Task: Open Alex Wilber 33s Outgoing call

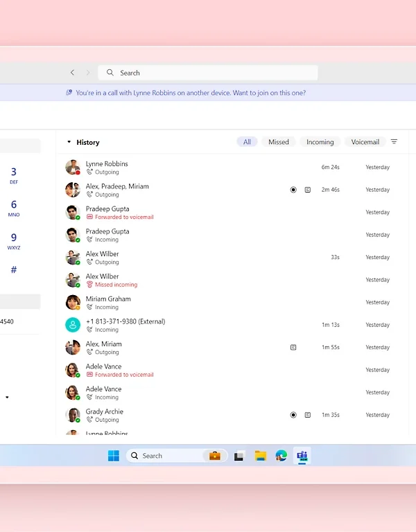Action: coord(233,257)
